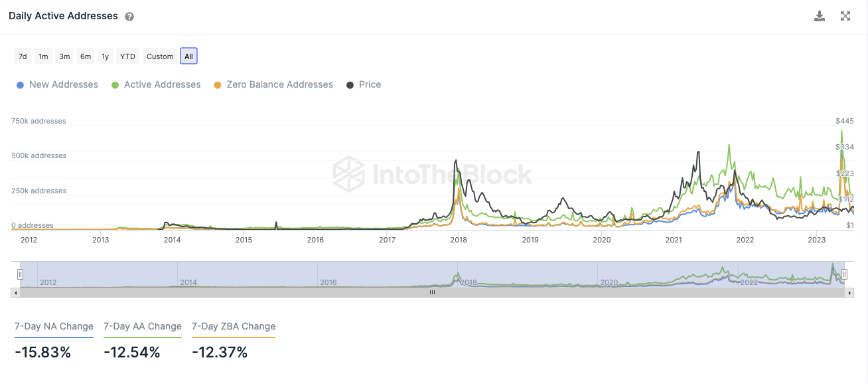The height and width of the screenshot is (384, 868).
Task: Click the navigator's right range handle
Action: pos(845,274)
